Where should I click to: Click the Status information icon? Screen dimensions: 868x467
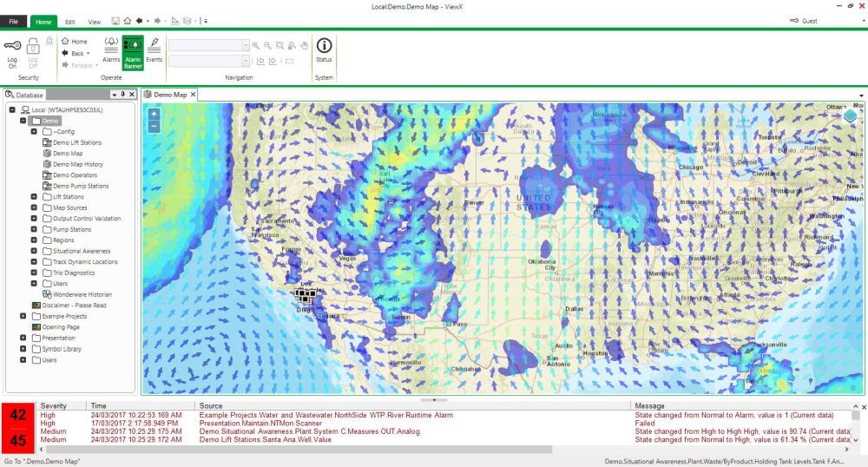coord(324,49)
